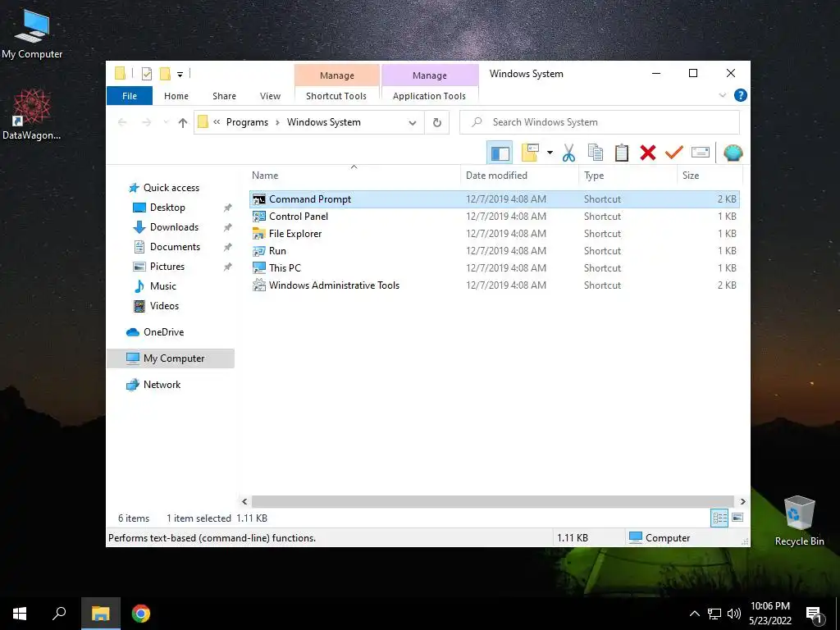Image resolution: width=840 pixels, height=630 pixels.
Task: Switch to the View ribbon tab
Action: pos(270,96)
